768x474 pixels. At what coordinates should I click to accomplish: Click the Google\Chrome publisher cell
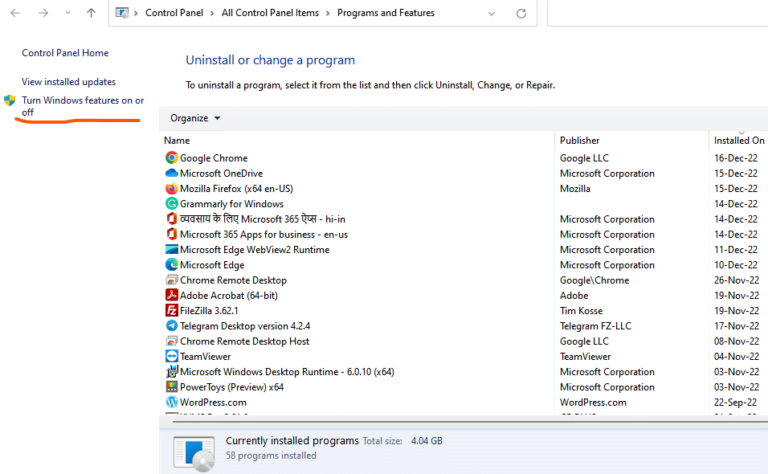[x=595, y=280]
